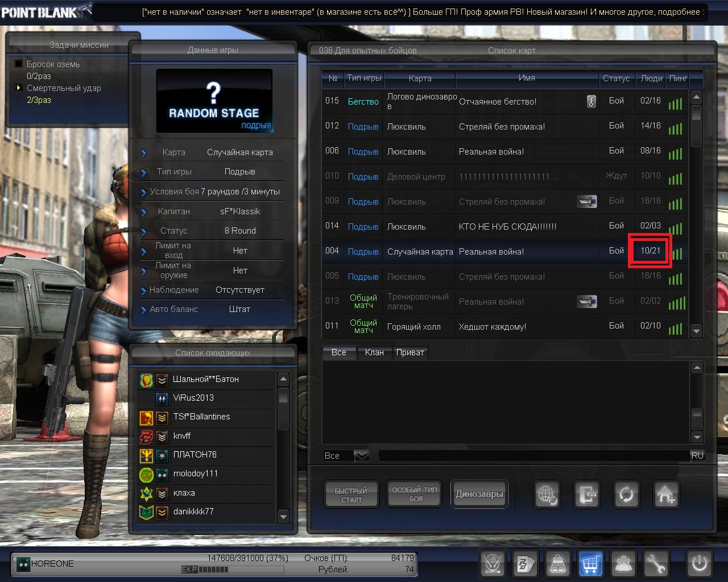This screenshot has width=728, height=582.
Task: Open the community friends icon
Action: [623, 564]
